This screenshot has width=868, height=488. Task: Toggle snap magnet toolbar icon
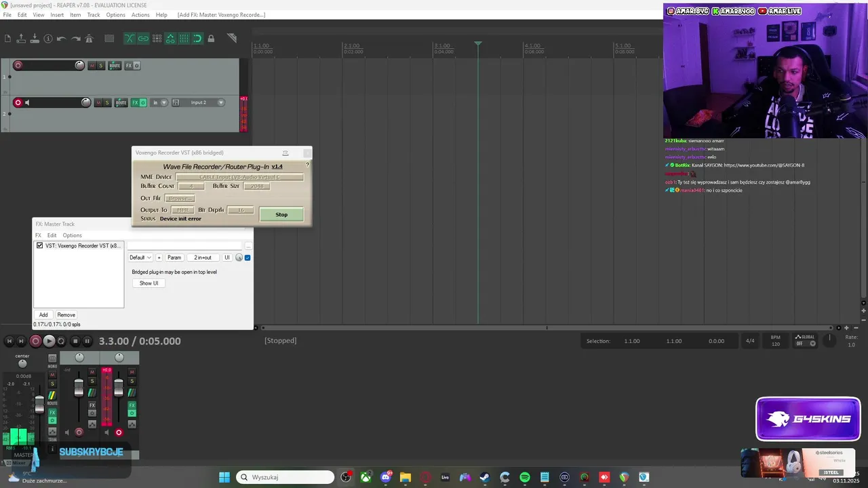(x=197, y=39)
